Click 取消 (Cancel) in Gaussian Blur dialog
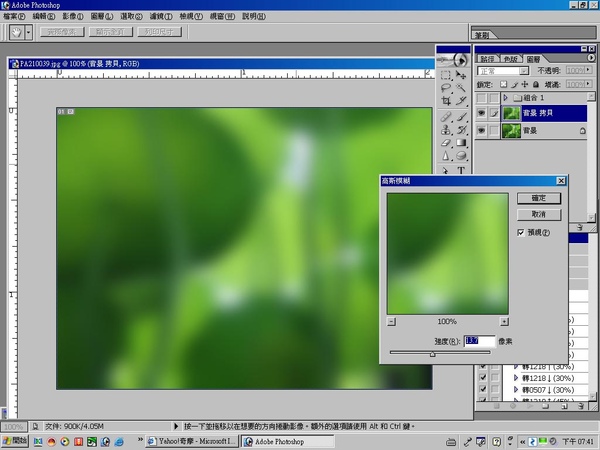 click(x=539, y=214)
